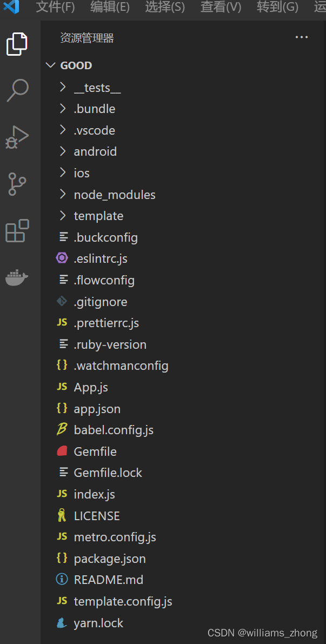Open the Run and Debug view
326x644 pixels.
[x=17, y=137]
